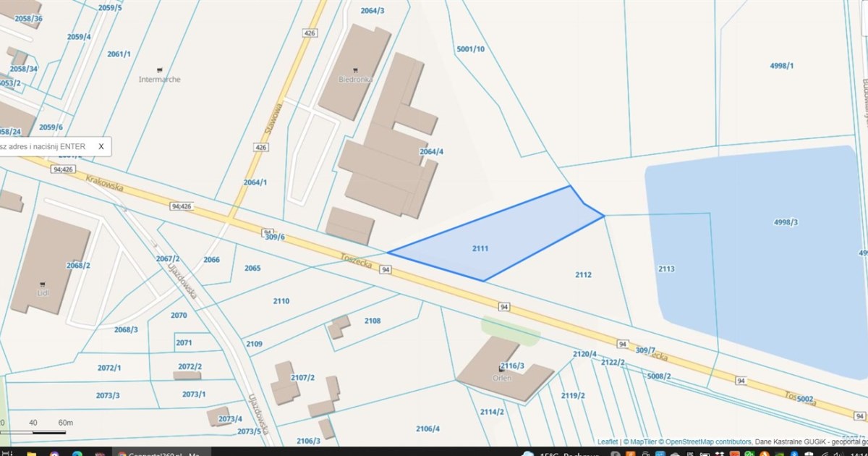Select the Lidl shop icon
The height and width of the screenshot is (456, 868).
pyautogui.click(x=42, y=284)
